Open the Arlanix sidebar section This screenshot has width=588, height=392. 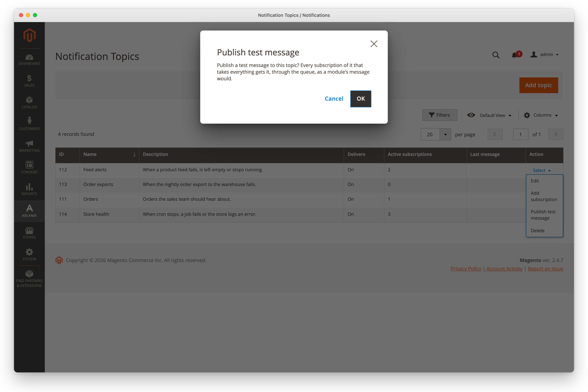click(x=29, y=211)
